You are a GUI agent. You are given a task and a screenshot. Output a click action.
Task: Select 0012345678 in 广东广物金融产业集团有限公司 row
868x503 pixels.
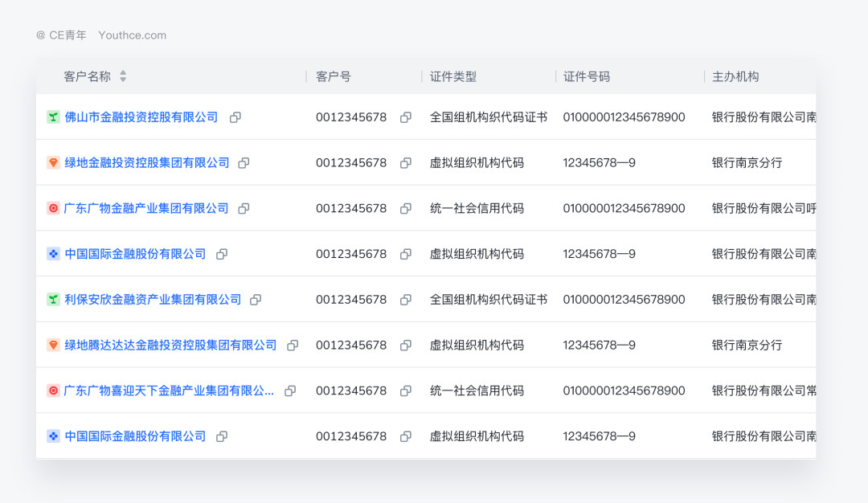[x=351, y=209]
